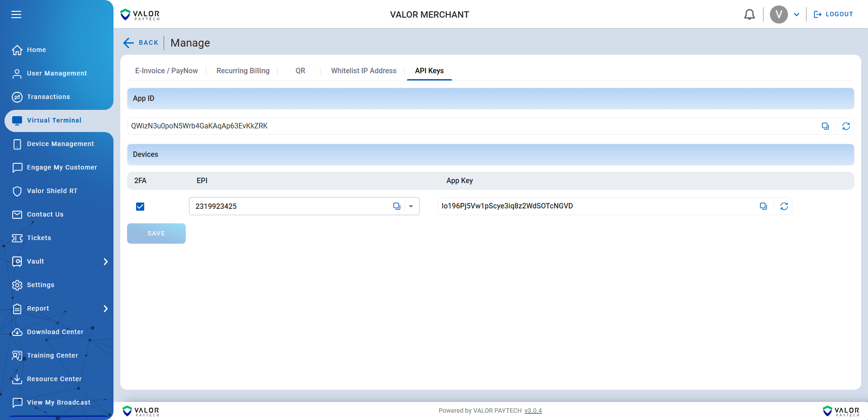Image resolution: width=868 pixels, height=420 pixels.
Task: Expand the Vault submenu arrow
Action: [x=105, y=261]
